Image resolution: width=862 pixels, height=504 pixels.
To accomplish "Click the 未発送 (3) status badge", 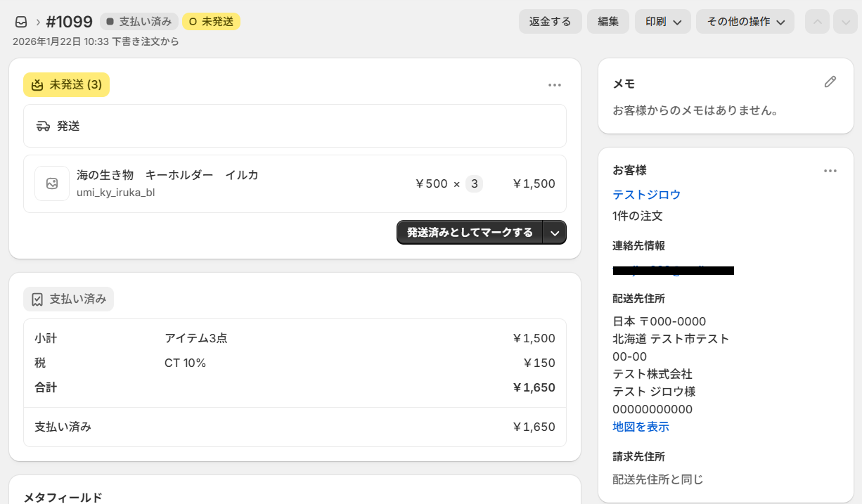I will [67, 85].
